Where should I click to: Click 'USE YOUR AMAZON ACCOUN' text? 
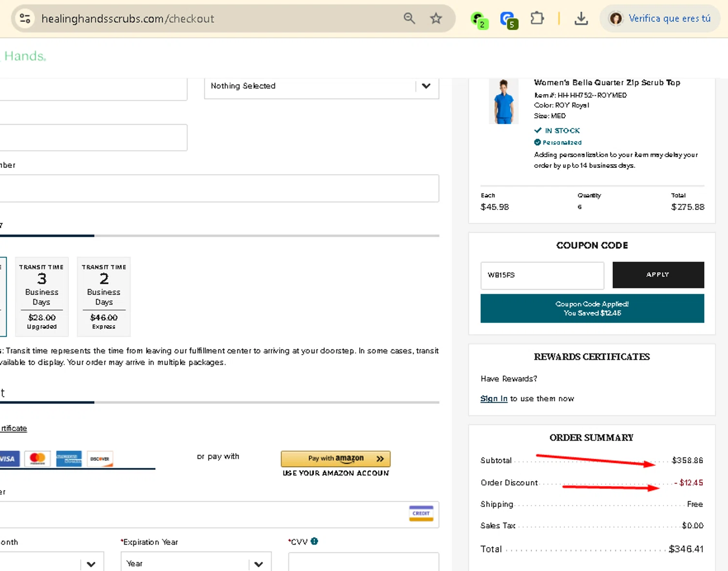coord(336,473)
